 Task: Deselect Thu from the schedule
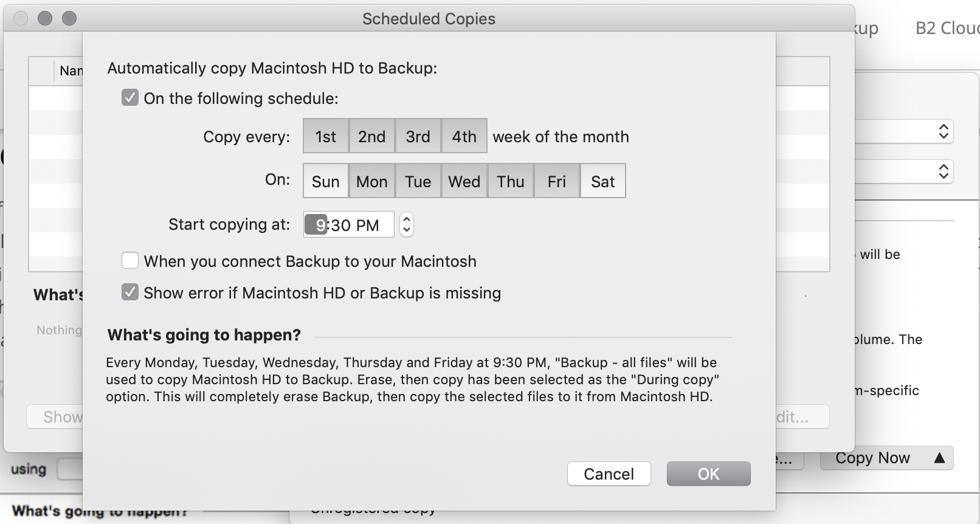(x=511, y=181)
